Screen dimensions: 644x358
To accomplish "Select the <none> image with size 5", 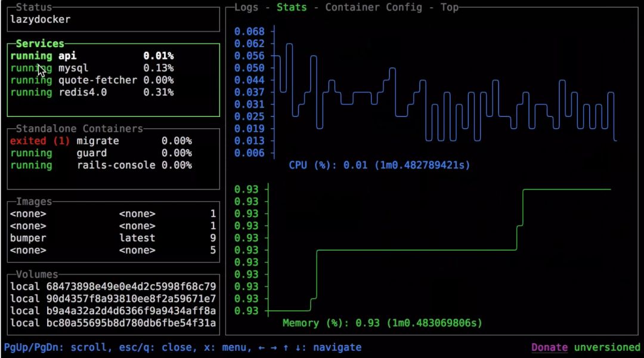I will (113, 251).
